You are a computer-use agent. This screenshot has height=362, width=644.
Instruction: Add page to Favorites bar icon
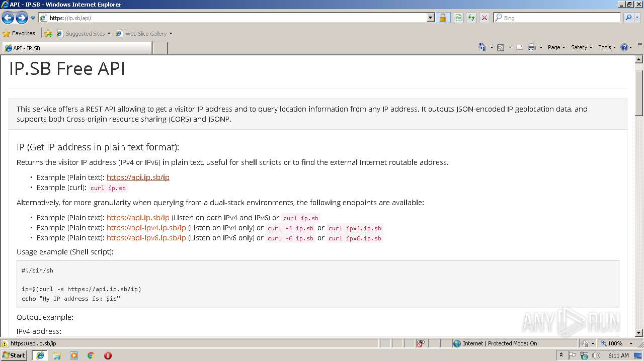(48, 34)
